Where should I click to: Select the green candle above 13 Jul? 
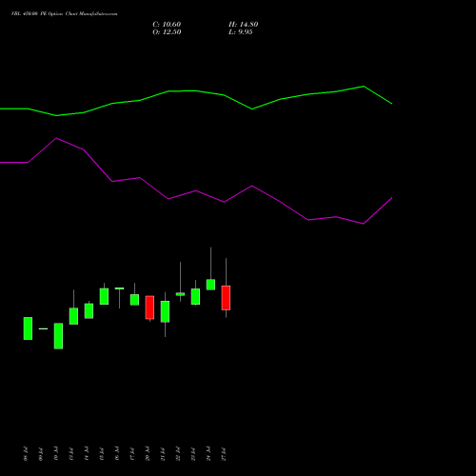73,316
